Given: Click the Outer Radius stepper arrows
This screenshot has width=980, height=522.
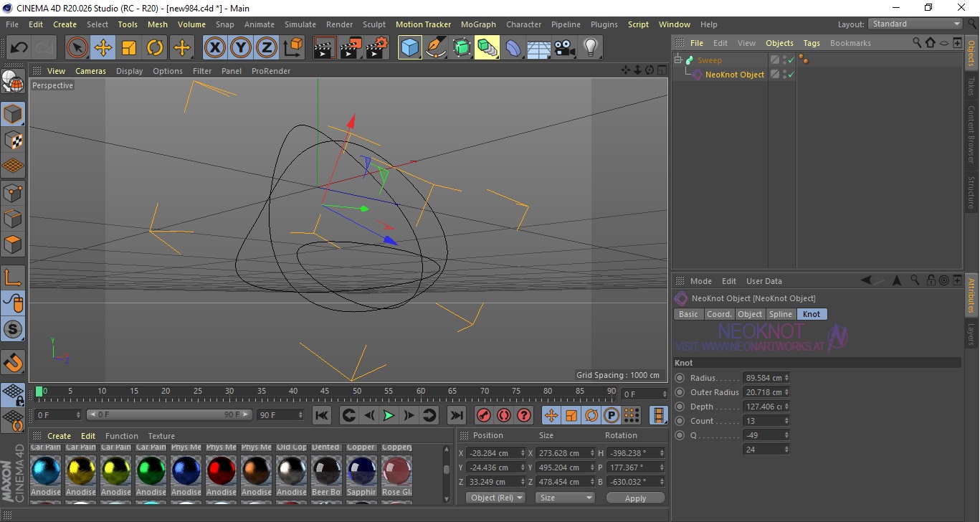Looking at the screenshot, I should [786, 392].
